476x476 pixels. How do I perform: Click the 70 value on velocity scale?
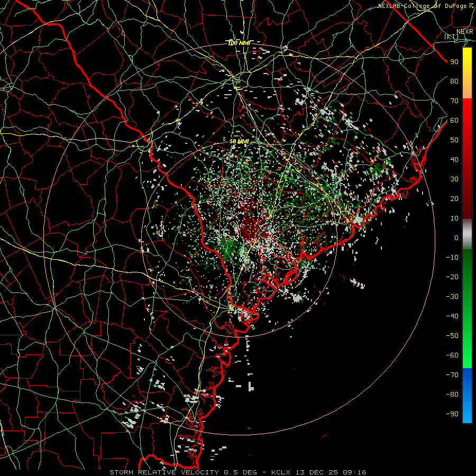(x=454, y=101)
